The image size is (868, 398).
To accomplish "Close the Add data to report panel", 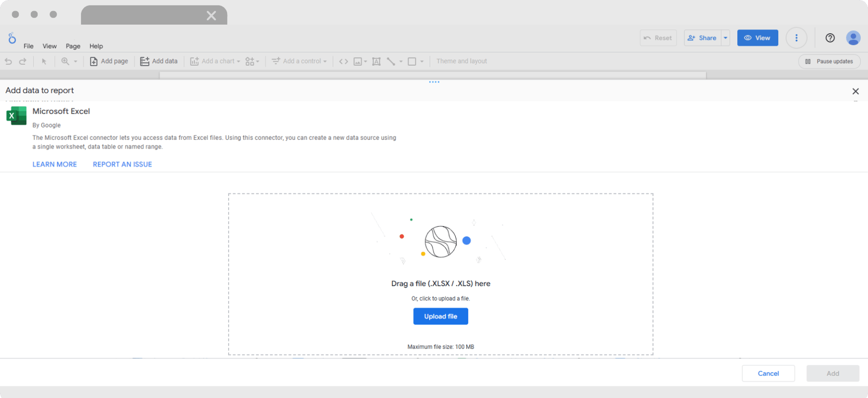I will click(855, 91).
